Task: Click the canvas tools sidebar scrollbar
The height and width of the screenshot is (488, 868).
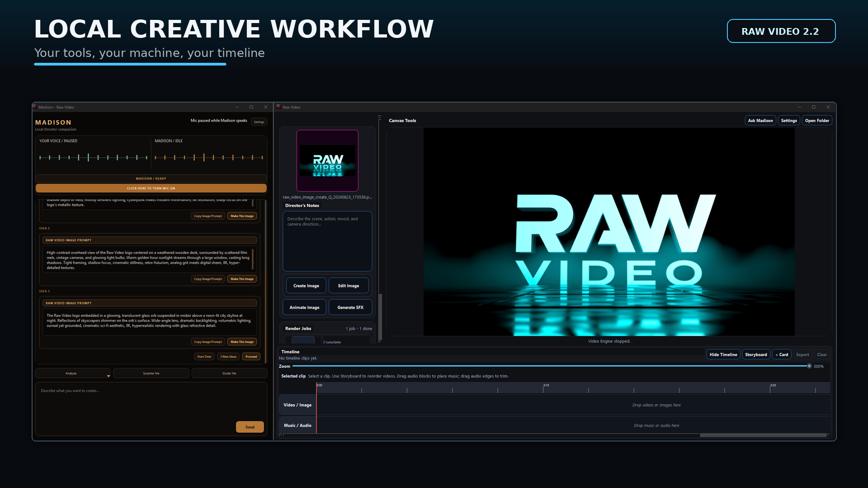Action: [380, 316]
